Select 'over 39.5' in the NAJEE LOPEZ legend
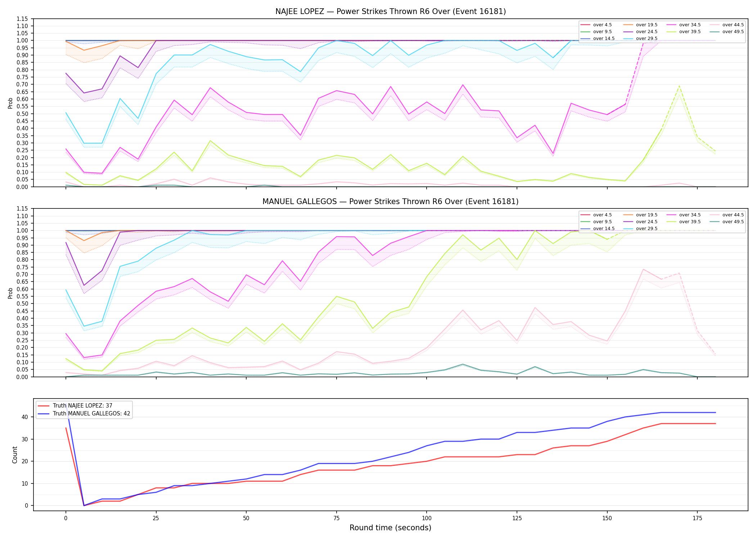The height and width of the screenshot is (540, 756). (684, 32)
